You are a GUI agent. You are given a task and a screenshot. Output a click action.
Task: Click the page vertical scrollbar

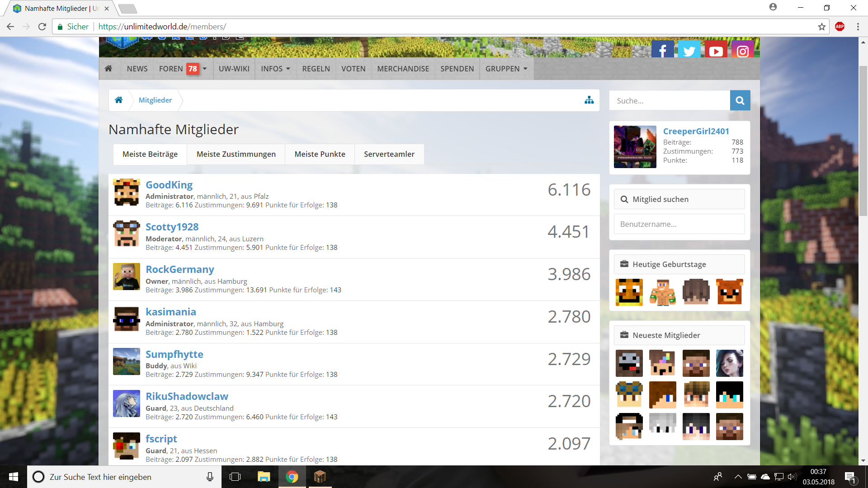[x=863, y=140]
